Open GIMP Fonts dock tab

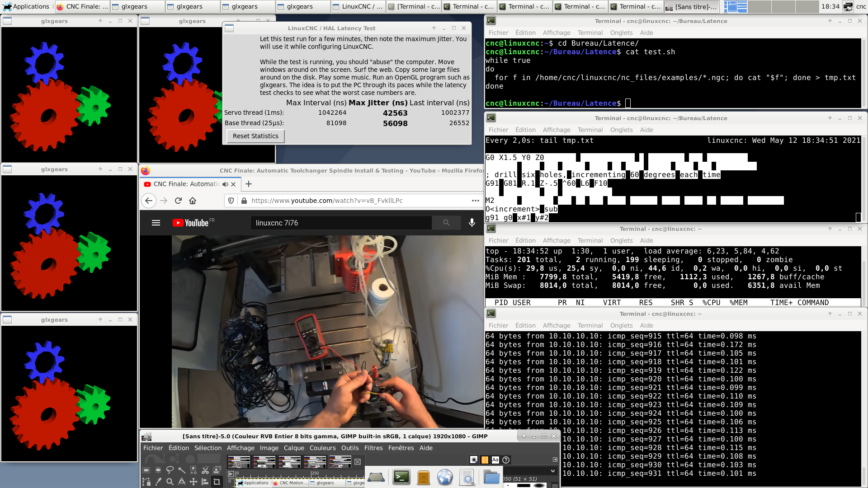(495, 460)
